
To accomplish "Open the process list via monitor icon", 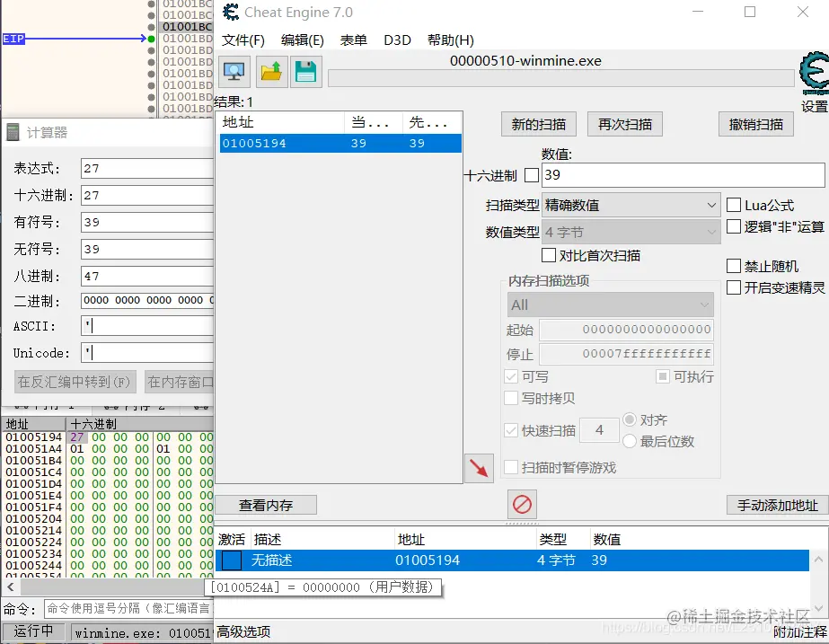I will point(234,73).
